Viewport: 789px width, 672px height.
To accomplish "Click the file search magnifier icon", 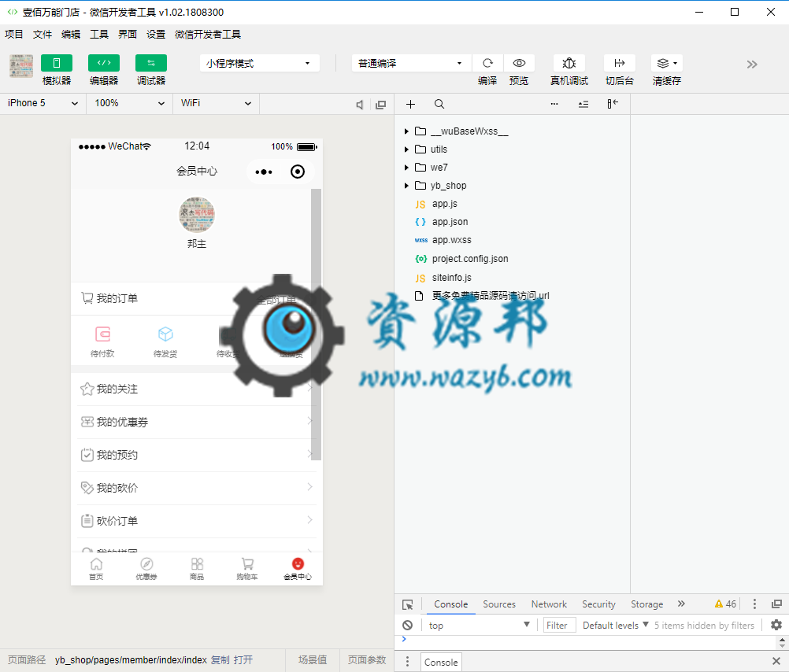I will click(x=439, y=104).
